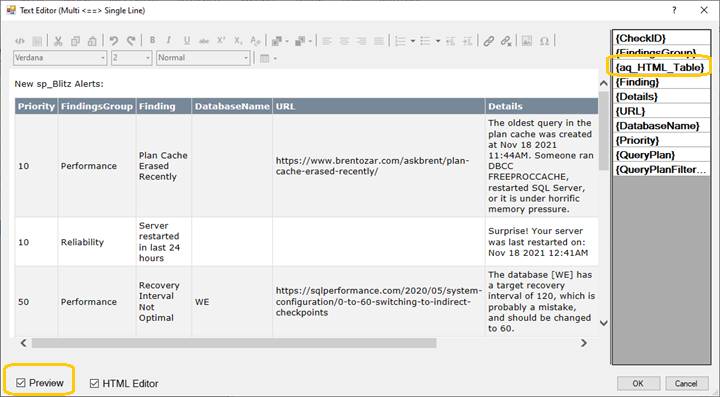This screenshot has height=397, width=720.
Task: Click the Priority column header
Action: click(x=36, y=106)
